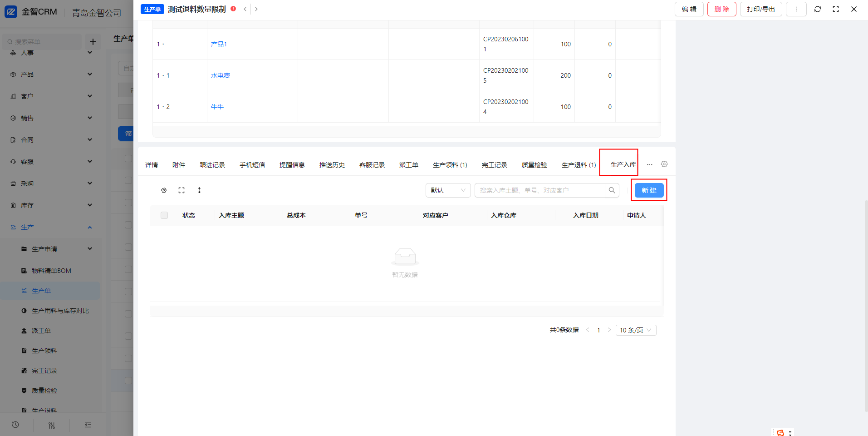Show more tabs with the ellipsis

click(650, 164)
